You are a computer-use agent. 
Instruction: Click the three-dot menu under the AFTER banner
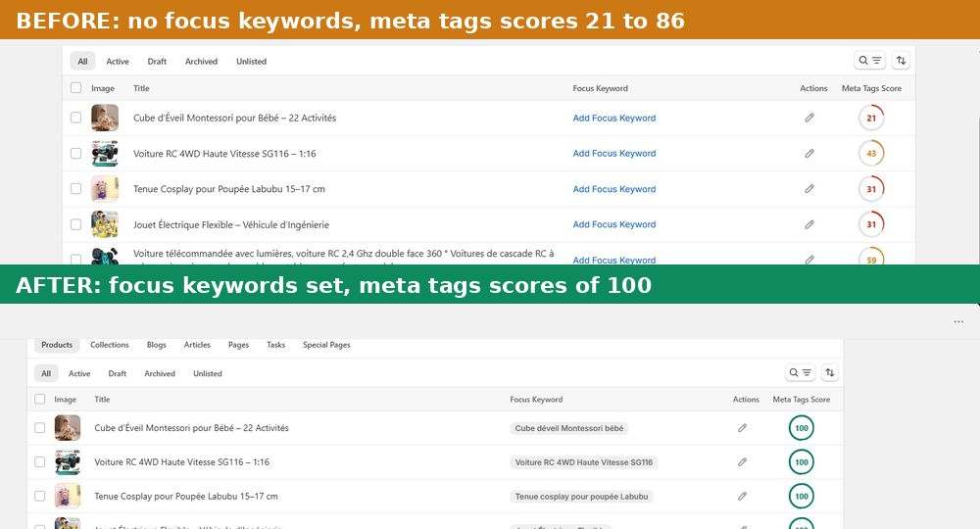tap(958, 321)
